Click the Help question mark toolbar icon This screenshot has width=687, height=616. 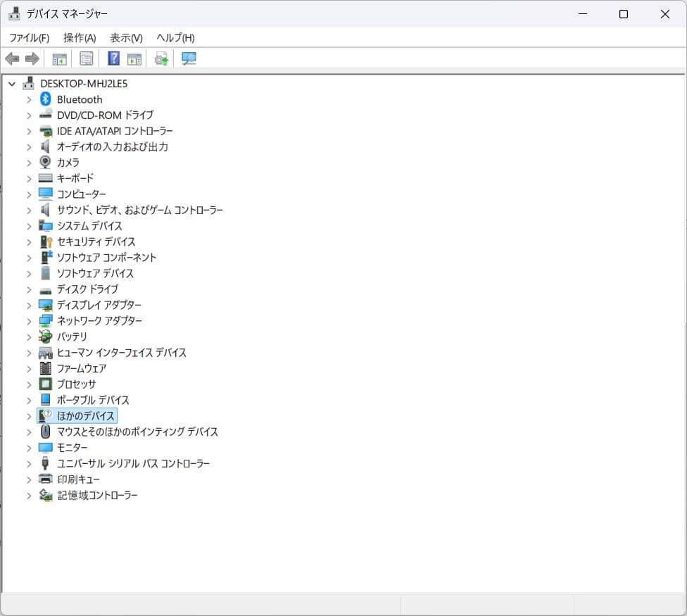[x=113, y=58]
